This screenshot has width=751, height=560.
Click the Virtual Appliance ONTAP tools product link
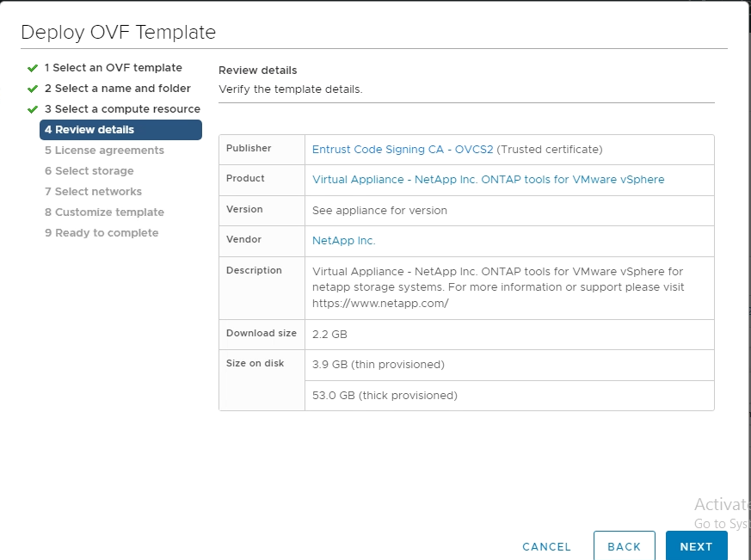(x=488, y=180)
